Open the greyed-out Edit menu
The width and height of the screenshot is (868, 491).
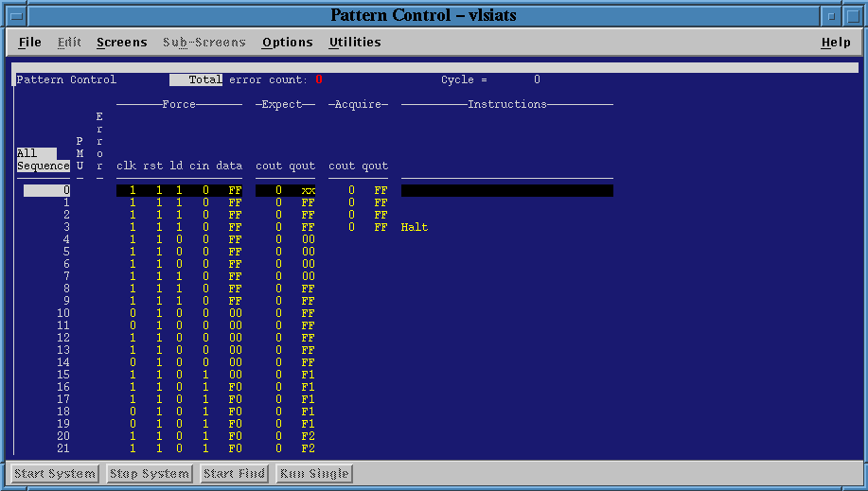coord(69,43)
